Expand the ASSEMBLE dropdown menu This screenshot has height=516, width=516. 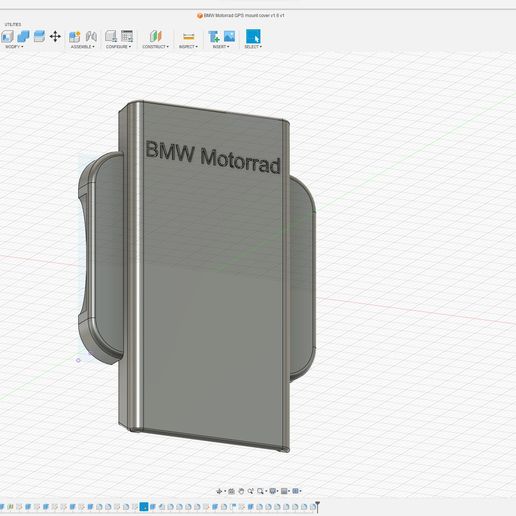[x=83, y=47]
